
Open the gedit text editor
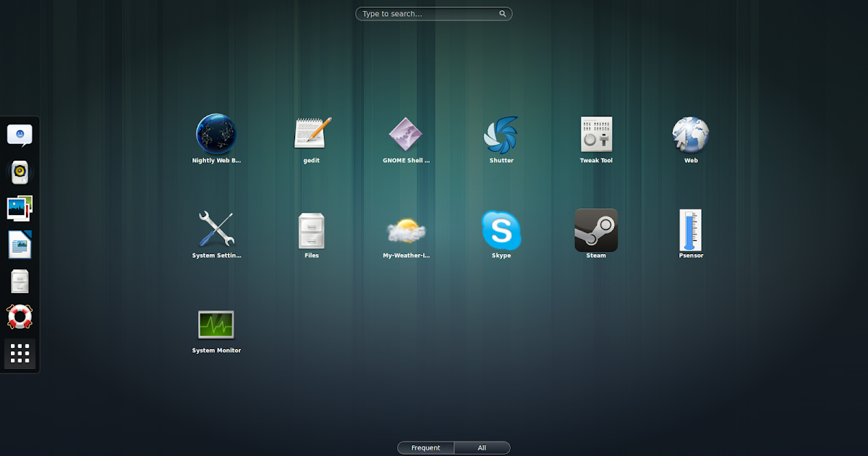click(311, 134)
